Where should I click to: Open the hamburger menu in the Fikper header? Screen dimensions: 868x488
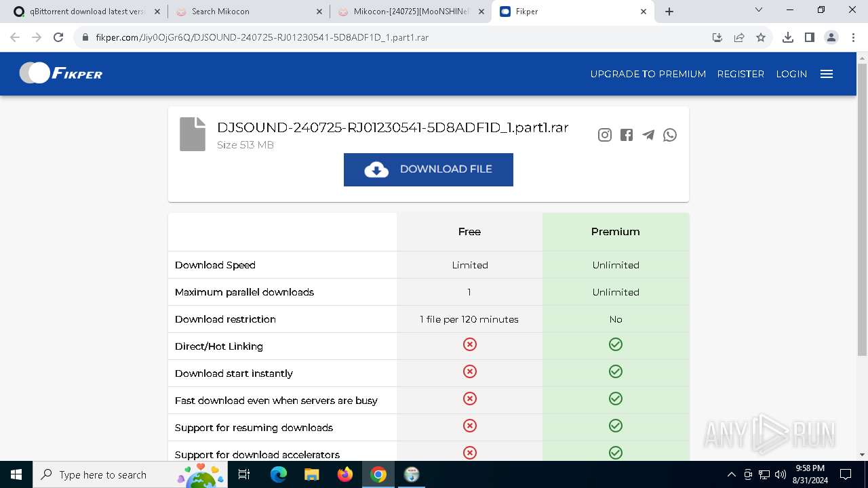[x=826, y=74]
